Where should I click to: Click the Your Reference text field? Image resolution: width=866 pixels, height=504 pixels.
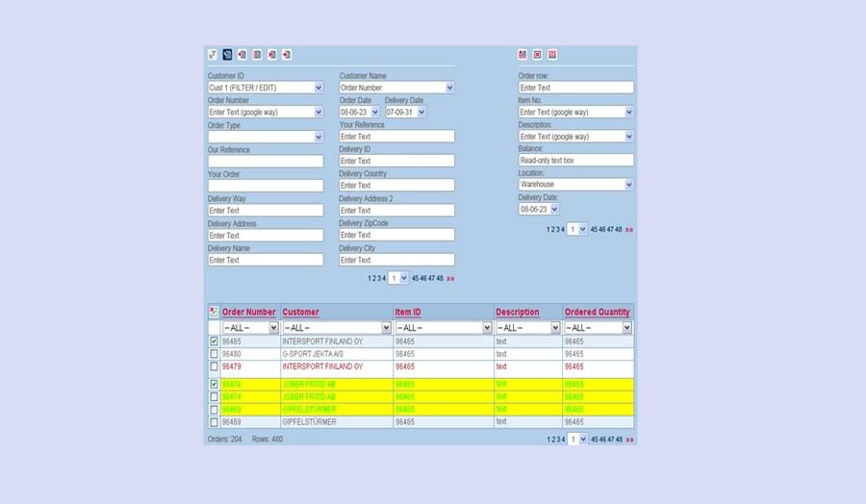tap(396, 137)
